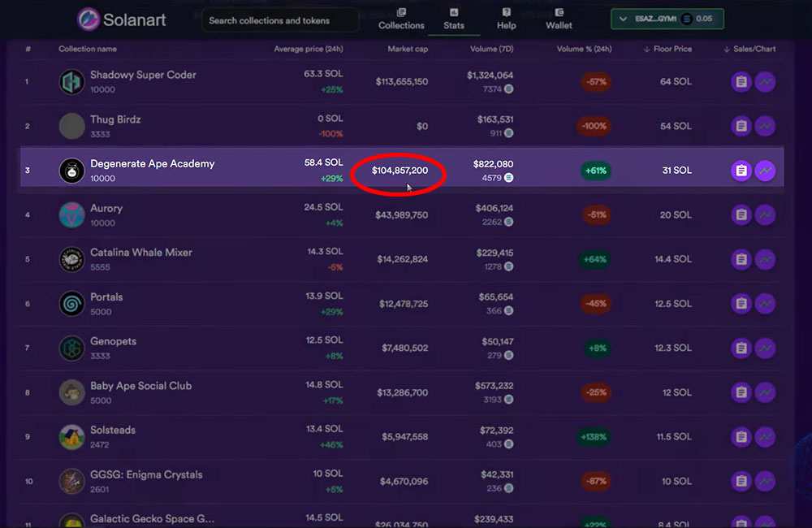812x528 pixels.
Task: View price chart for Degenerate Ape Academy
Action: coord(765,171)
